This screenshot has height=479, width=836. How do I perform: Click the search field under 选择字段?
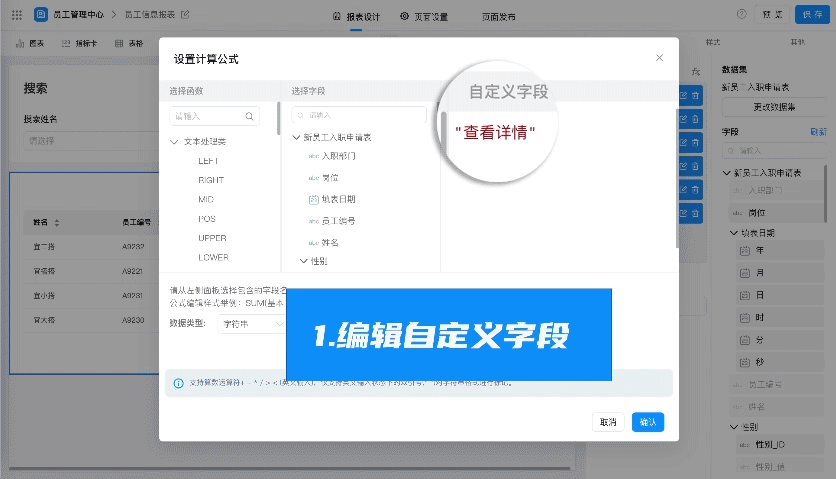(358, 116)
